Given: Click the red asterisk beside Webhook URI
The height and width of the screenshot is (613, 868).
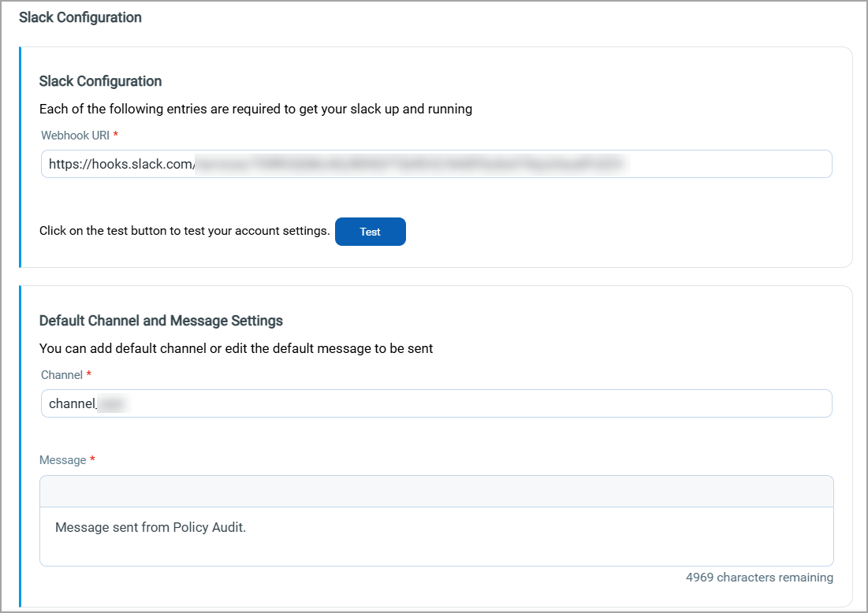Looking at the screenshot, I should pos(116,136).
